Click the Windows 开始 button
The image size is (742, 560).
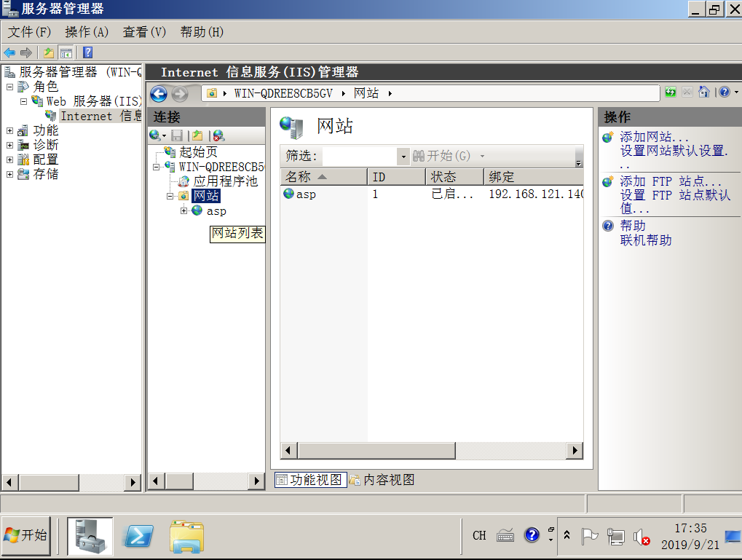pyautogui.click(x=26, y=536)
